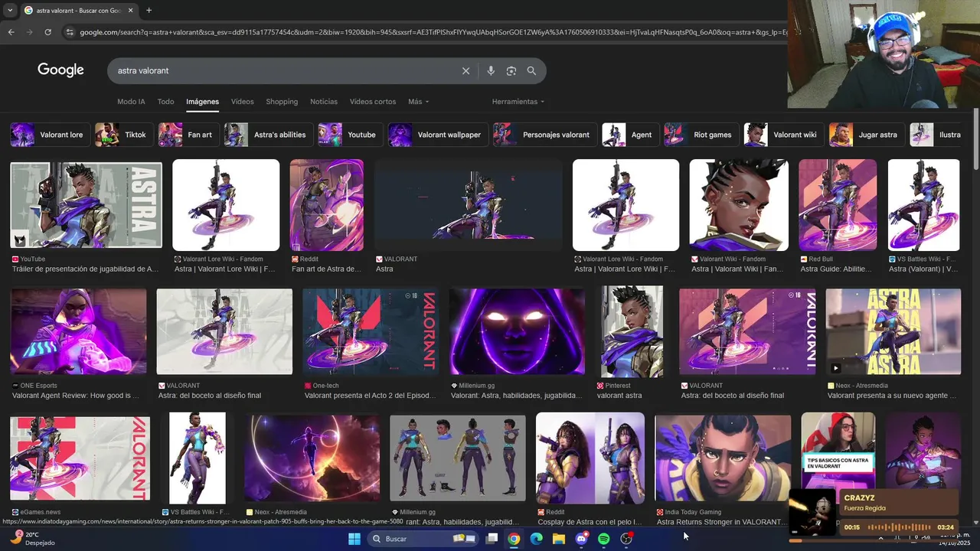This screenshot has height=551, width=980.
Task: Open Task View on taskbar
Action: (x=492, y=539)
